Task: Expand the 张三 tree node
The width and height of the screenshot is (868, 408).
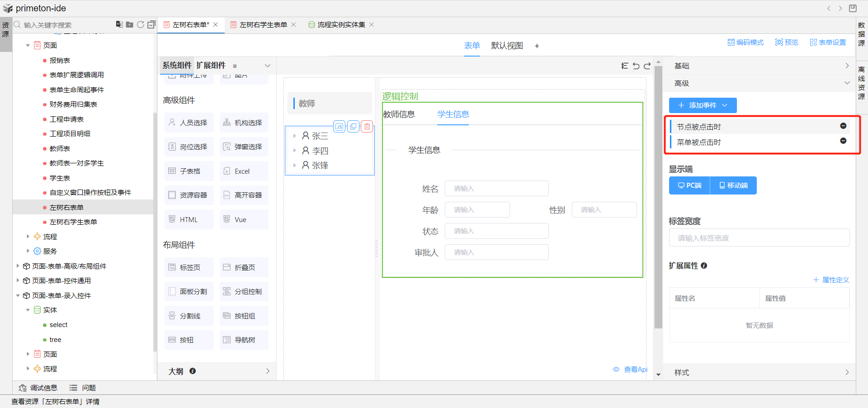Action: [x=294, y=136]
